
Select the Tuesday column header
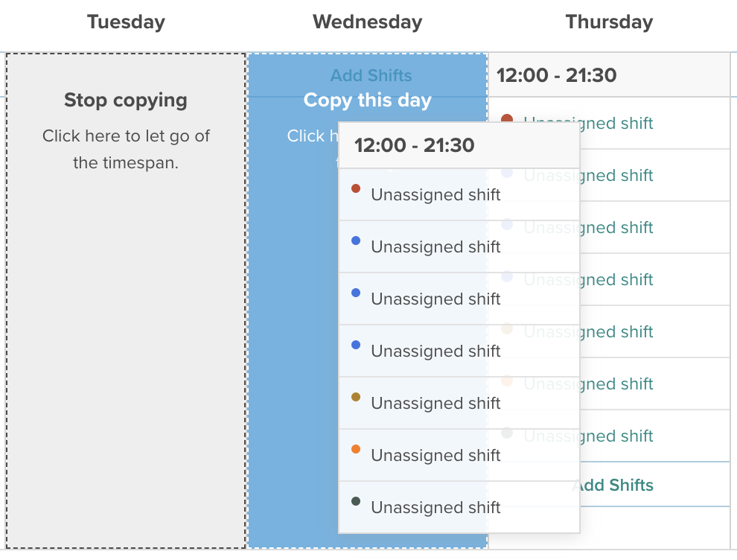pos(126,22)
